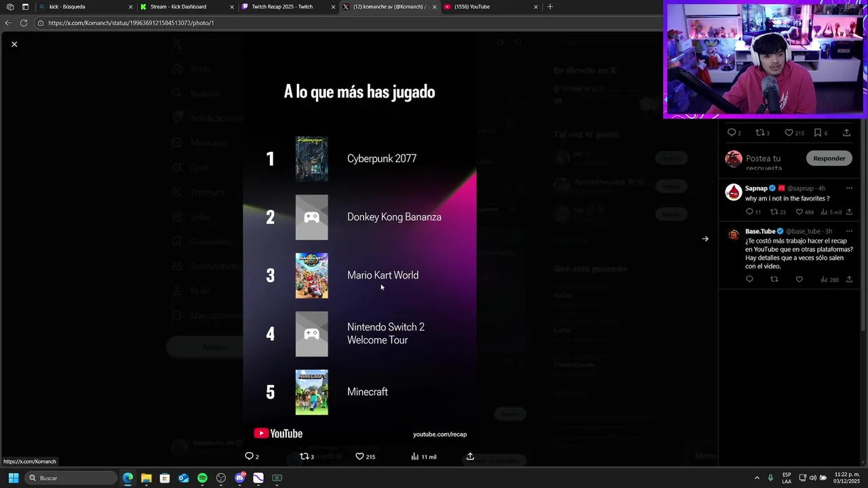
Task: Reload the page with the refresh icon
Action: pyautogui.click(x=24, y=23)
